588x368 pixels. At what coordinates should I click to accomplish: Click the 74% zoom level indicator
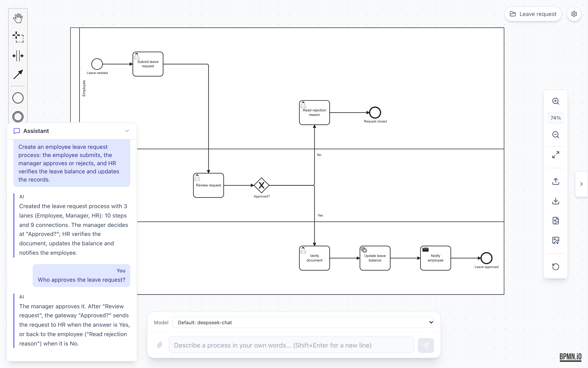556,118
